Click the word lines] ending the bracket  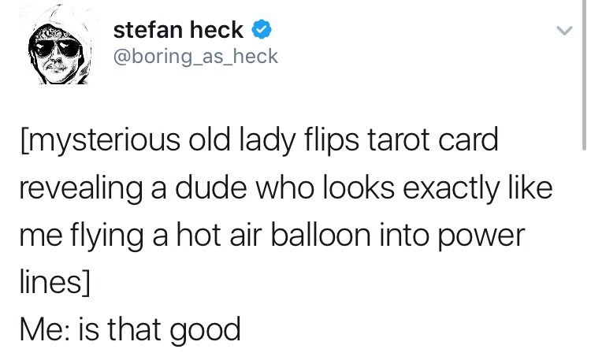point(55,282)
